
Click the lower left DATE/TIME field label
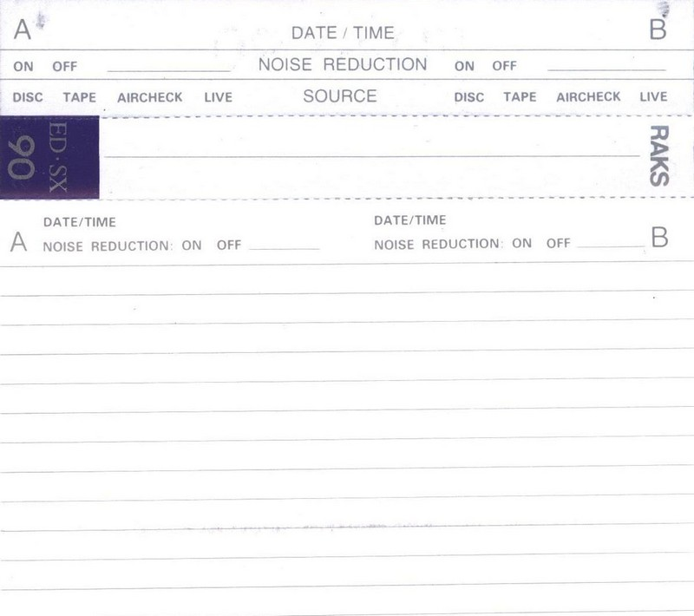(79, 222)
